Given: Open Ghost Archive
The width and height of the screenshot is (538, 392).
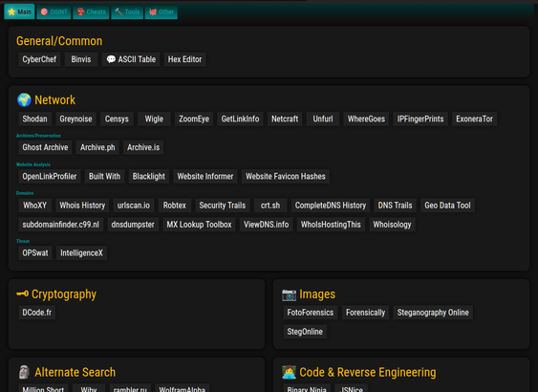Looking at the screenshot, I should [45, 147].
